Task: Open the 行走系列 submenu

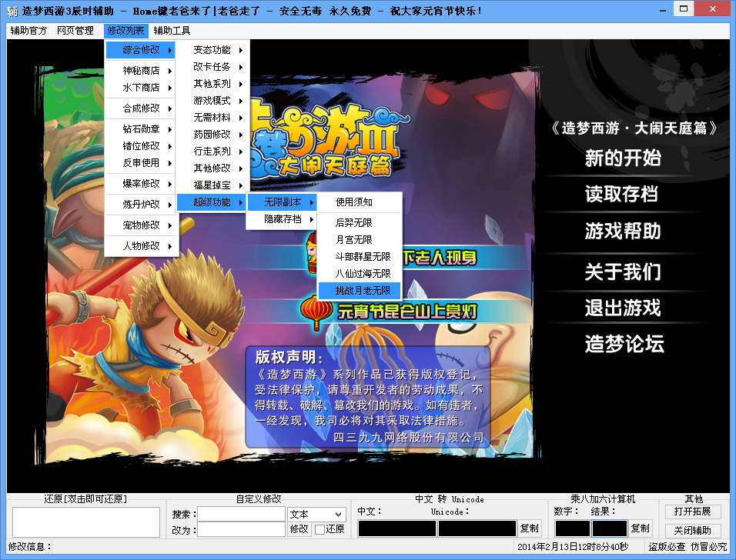Action: [212, 151]
